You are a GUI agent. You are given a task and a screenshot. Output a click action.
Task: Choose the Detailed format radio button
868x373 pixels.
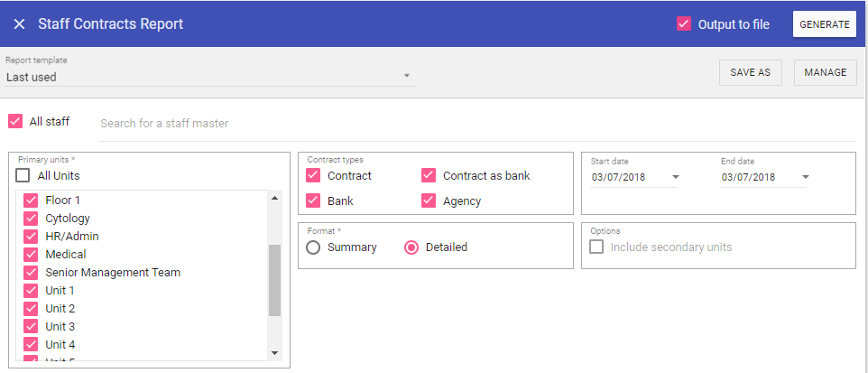(411, 247)
